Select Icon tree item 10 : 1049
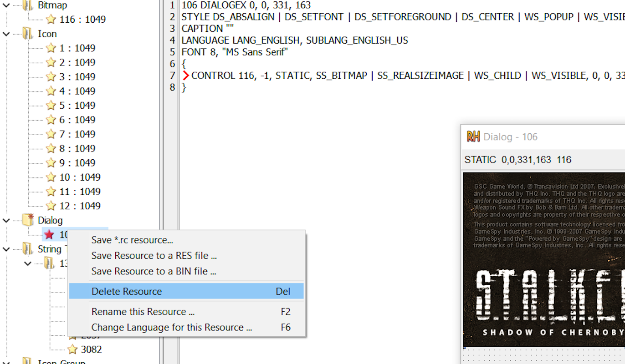 coord(80,177)
